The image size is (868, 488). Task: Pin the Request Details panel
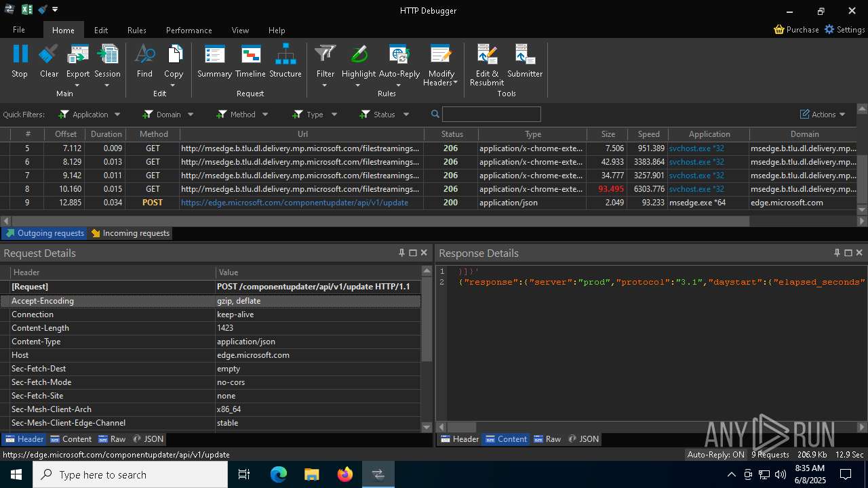tap(401, 253)
